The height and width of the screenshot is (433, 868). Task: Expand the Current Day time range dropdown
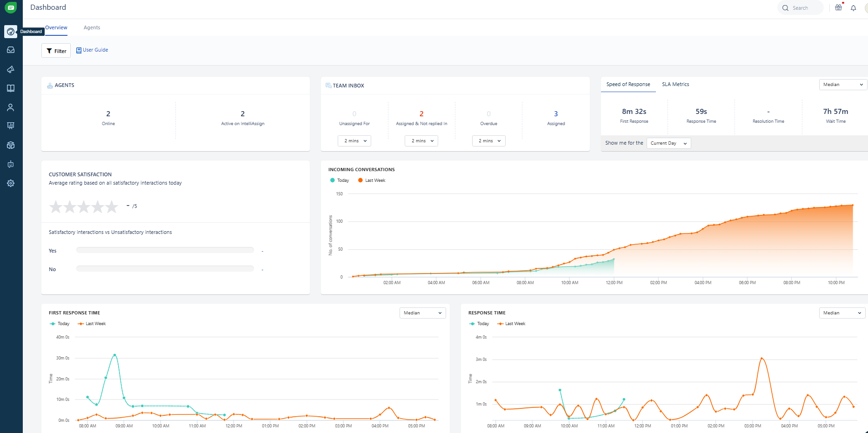(668, 143)
